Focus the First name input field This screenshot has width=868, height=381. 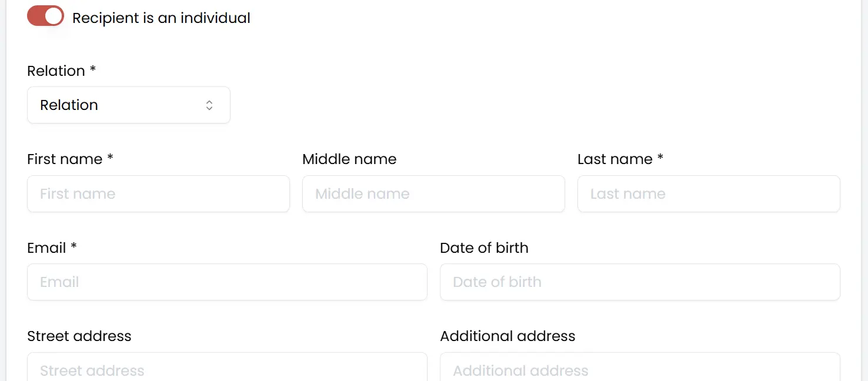[158, 194]
